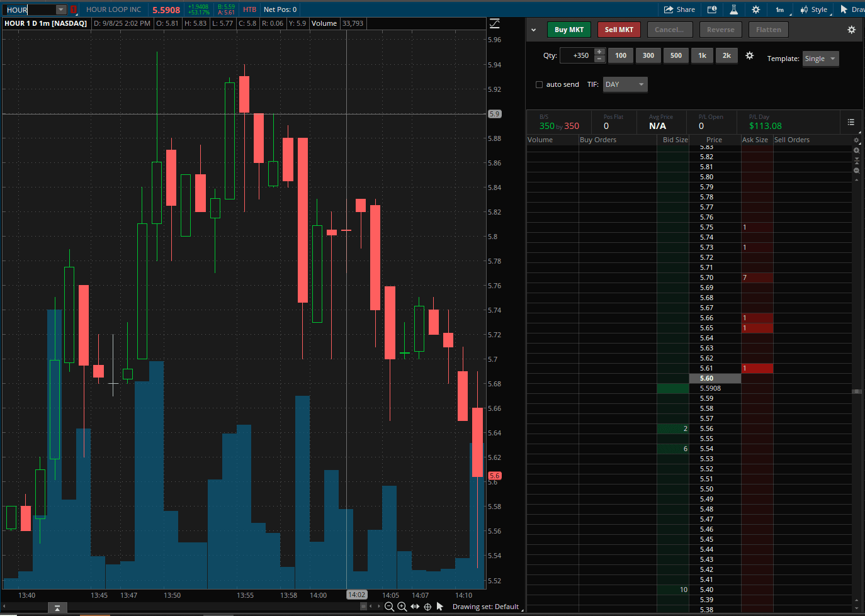The height and width of the screenshot is (616, 865).
Task: Click ask size 7 at price 5.70
Action: pyautogui.click(x=757, y=277)
